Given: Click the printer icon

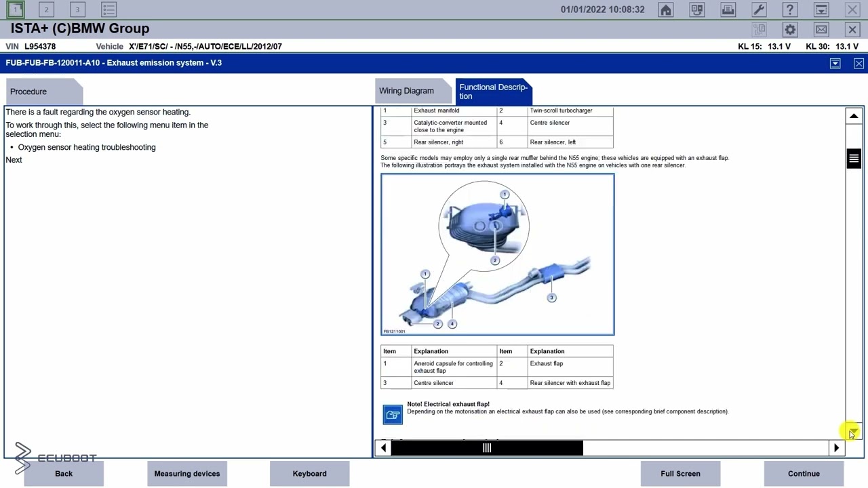Looking at the screenshot, I should click(728, 9).
